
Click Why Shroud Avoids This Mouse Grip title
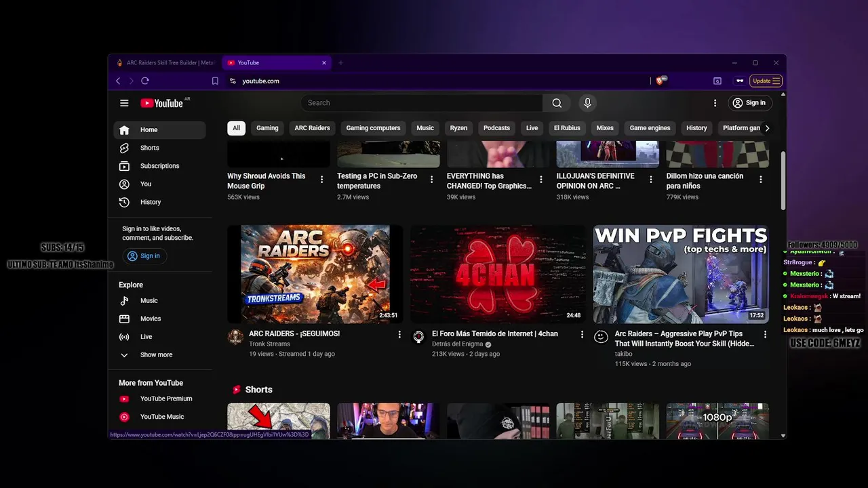click(x=267, y=181)
